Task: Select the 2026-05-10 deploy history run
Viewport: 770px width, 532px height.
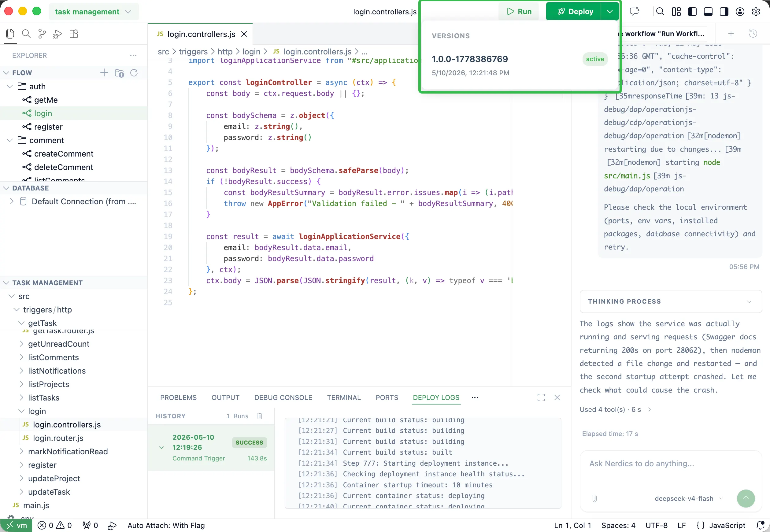Action: click(x=211, y=448)
